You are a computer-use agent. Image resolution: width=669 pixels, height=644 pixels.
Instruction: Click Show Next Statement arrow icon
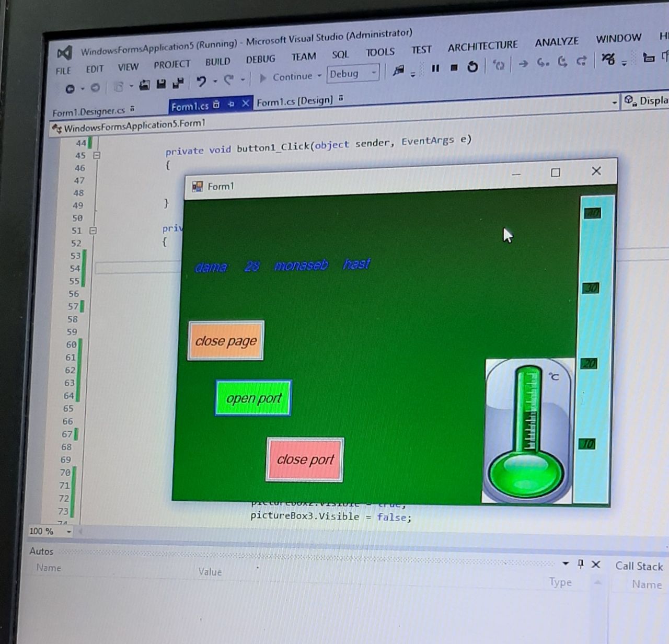tap(523, 64)
